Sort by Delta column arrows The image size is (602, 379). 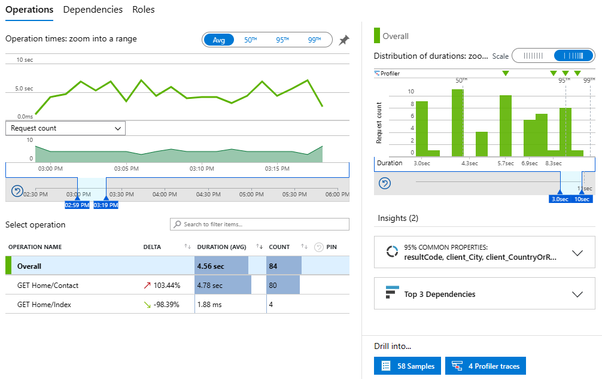coord(187,247)
